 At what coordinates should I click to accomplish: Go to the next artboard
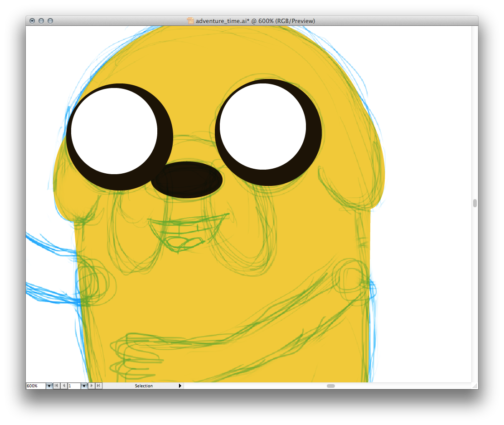pyautogui.click(x=92, y=386)
